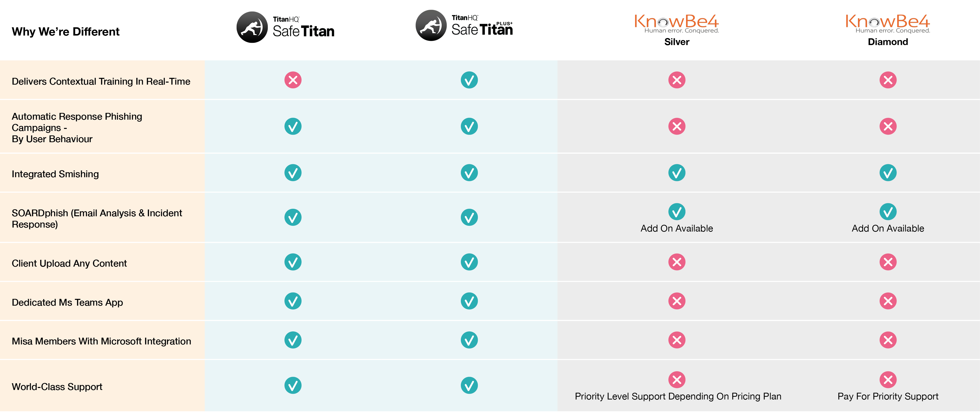Viewport: 980px width, 412px height.
Task: Click SafeTitan Plus checkmark for Contextual Training
Action: [x=469, y=80]
